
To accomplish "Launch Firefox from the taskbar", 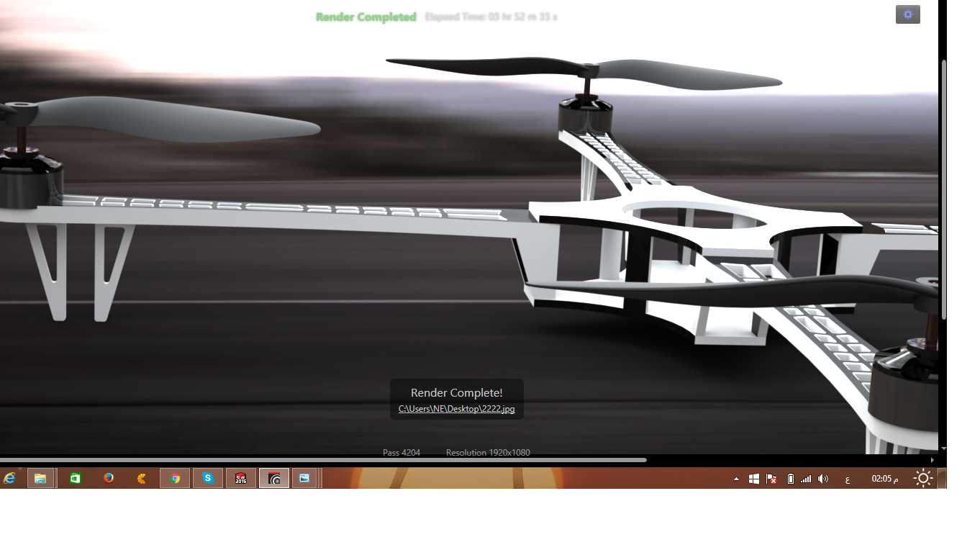I will (109, 478).
